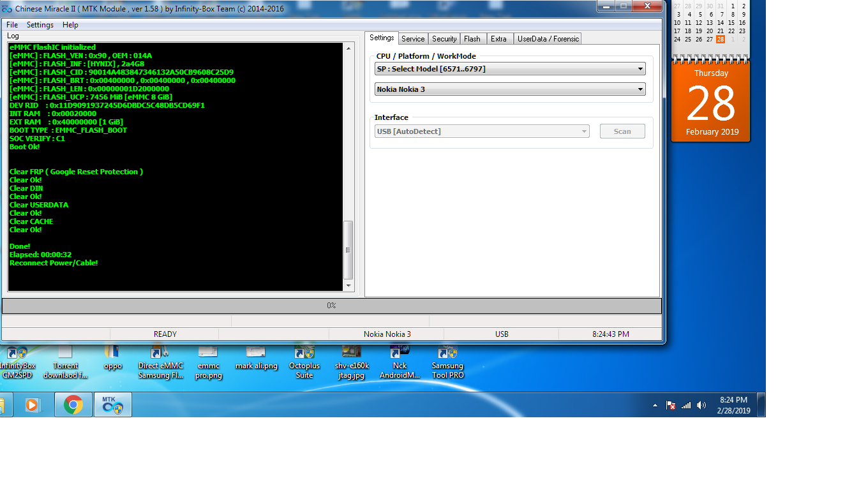The width and height of the screenshot is (868, 490).
Task: Click 'BOOT TYPE : EMMC_FLASH_BOOT' log line
Action: pyautogui.click(x=68, y=130)
